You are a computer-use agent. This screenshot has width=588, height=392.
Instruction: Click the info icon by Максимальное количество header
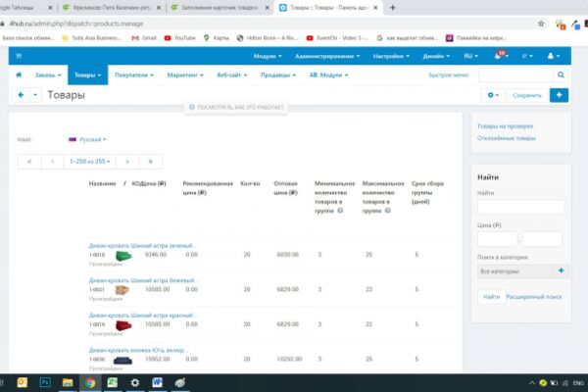coord(388,211)
